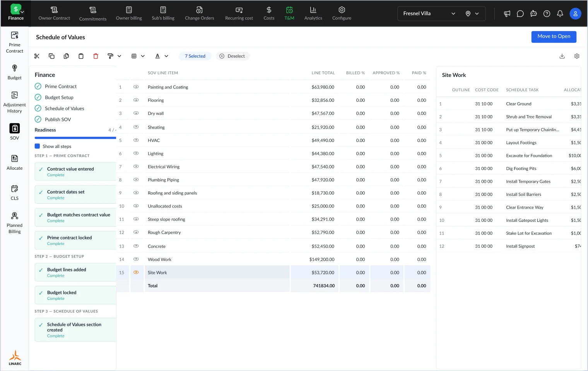Download the schedule with the export icon
The height and width of the screenshot is (371, 588).
pos(562,56)
